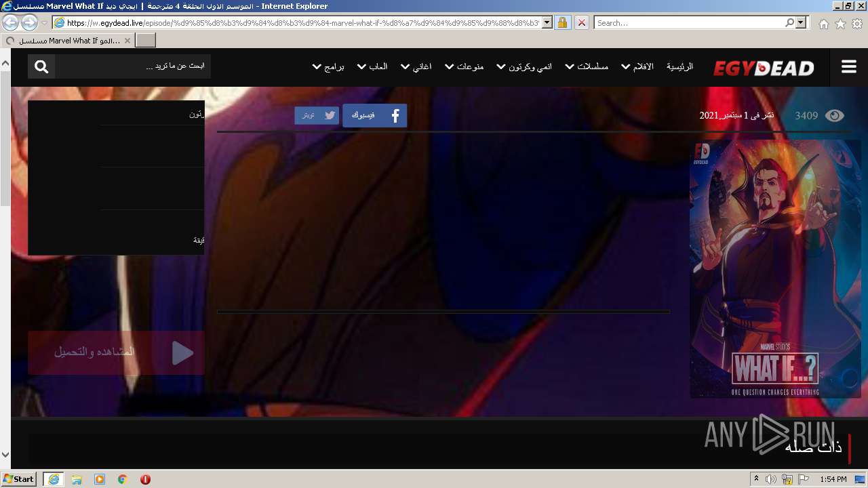Focus the site search text field
The width and height of the screenshot is (868, 488).
133,66
